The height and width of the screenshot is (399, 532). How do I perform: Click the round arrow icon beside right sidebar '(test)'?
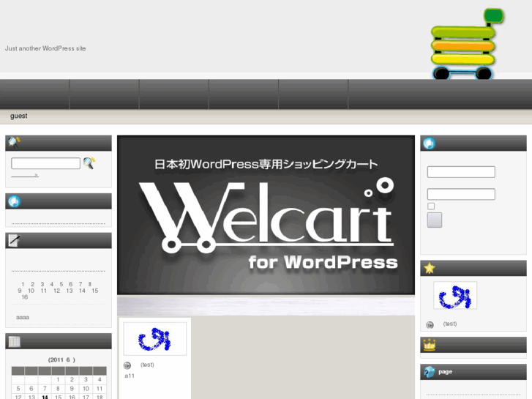(430, 325)
